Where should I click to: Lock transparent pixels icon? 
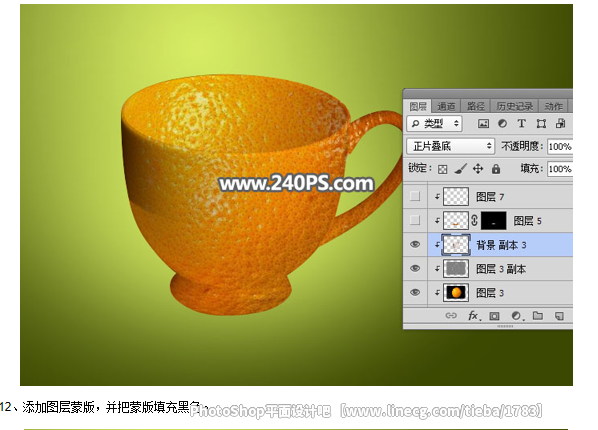[442, 169]
